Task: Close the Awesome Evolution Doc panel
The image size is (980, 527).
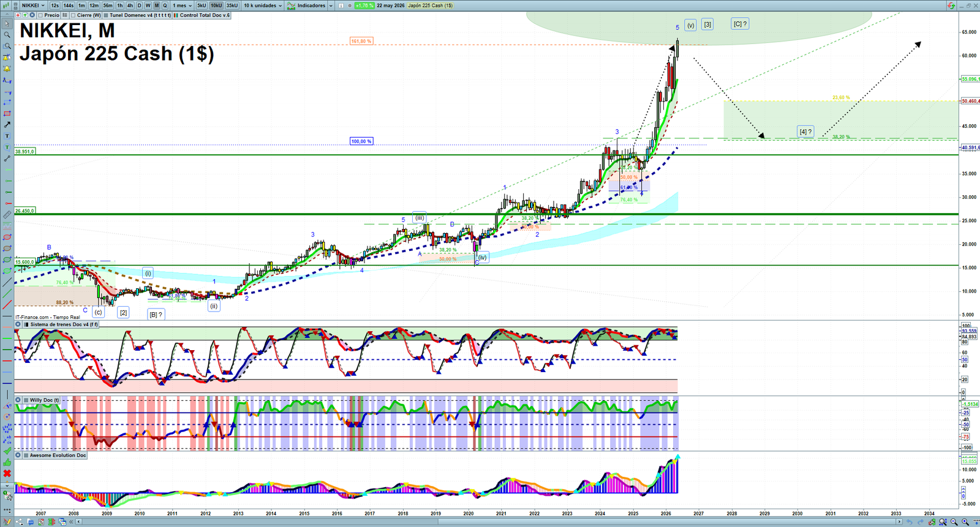Action: point(18,455)
